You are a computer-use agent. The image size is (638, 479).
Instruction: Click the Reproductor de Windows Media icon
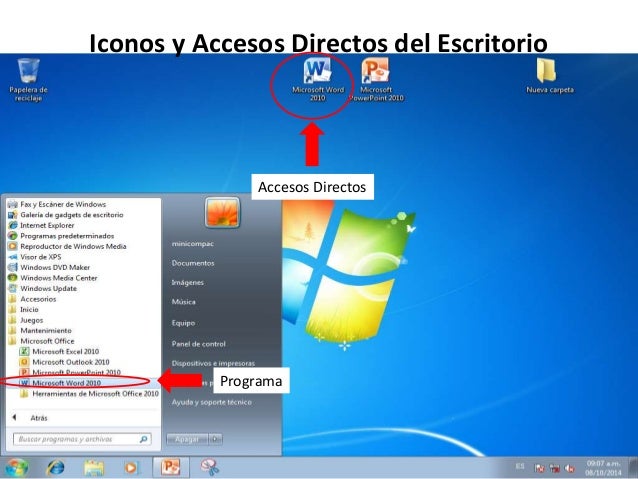coord(13,247)
